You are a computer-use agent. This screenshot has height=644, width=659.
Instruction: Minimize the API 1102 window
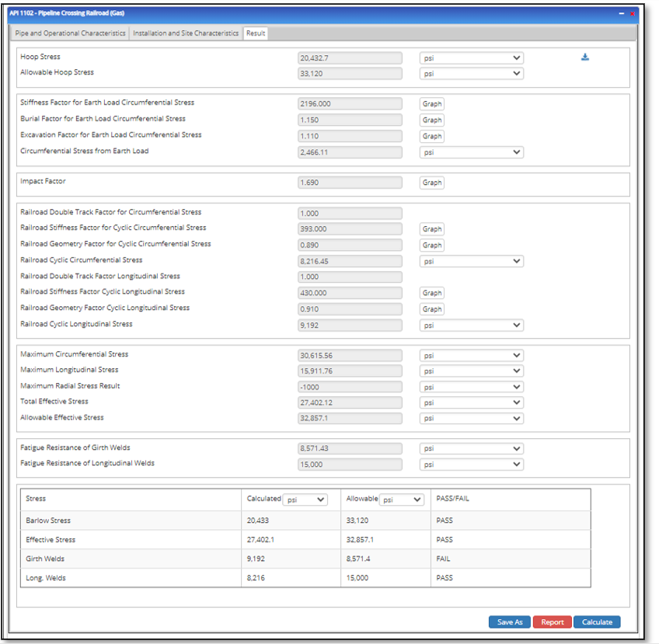[621, 14]
